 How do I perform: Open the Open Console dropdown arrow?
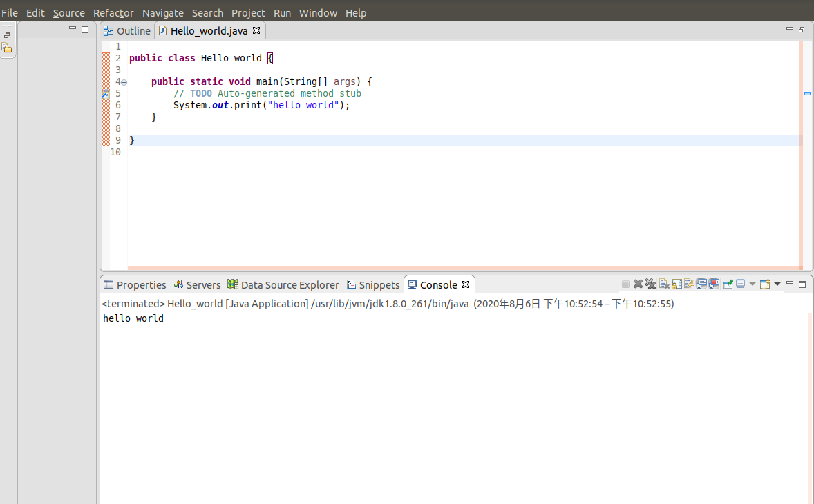[x=777, y=284]
